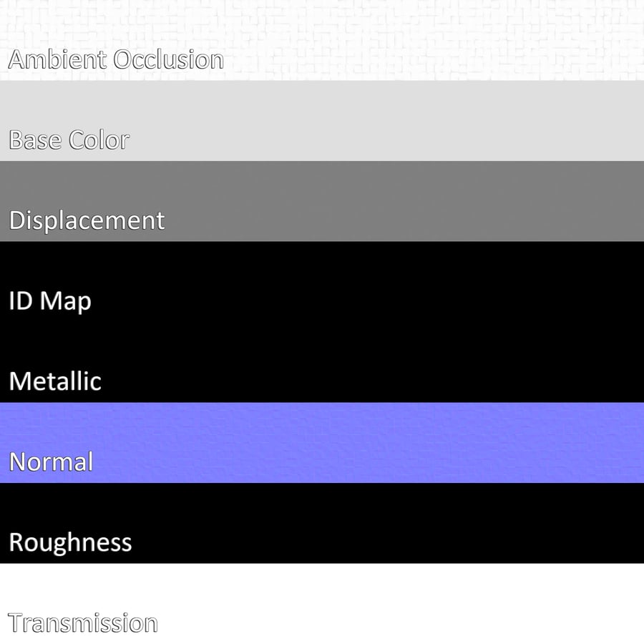Select the Normal map label
The width and height of the screenshot is (644, 644).
coord(51,462)
